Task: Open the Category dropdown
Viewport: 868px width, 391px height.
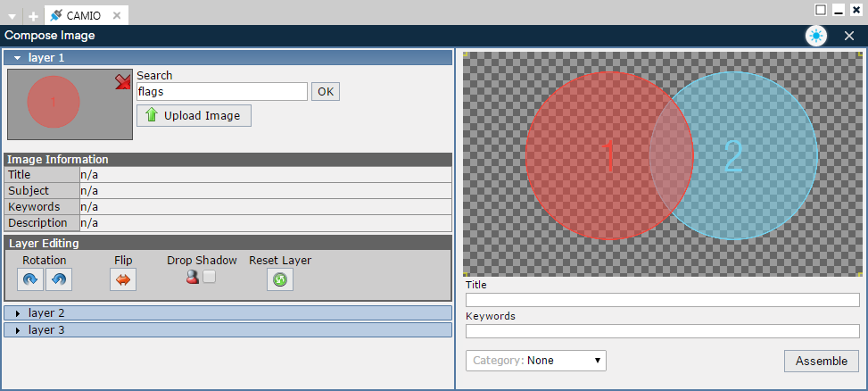Action: point(536,361)
